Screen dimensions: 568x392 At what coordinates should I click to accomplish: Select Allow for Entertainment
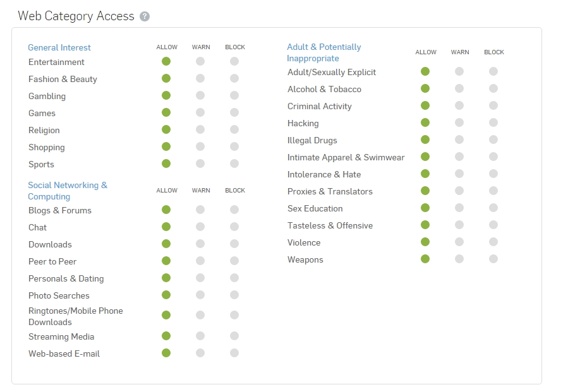point(166,61)
